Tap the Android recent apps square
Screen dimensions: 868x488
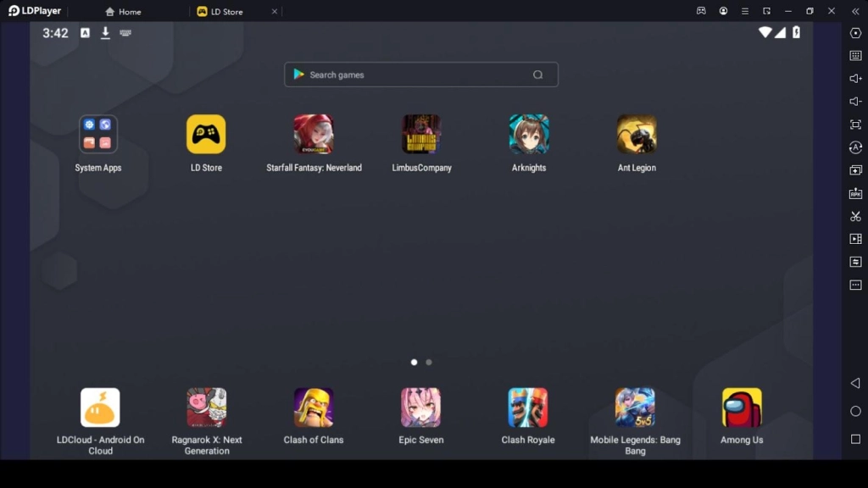coord(855,439)
